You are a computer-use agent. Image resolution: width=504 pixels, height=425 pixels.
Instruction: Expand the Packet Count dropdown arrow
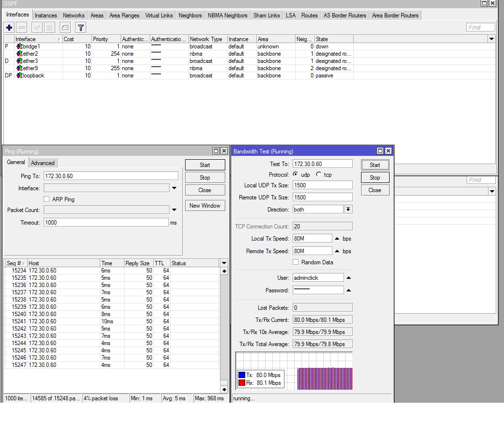174,210
